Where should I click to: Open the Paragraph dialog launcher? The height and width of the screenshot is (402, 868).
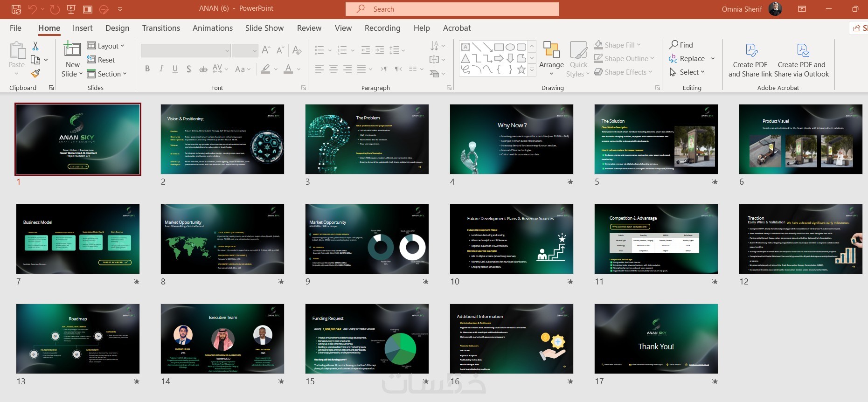pyautogui.click(x=449, y=88)
